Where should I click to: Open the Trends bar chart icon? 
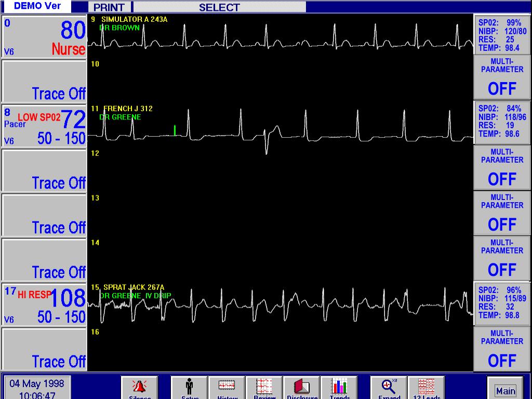(339, 388)
